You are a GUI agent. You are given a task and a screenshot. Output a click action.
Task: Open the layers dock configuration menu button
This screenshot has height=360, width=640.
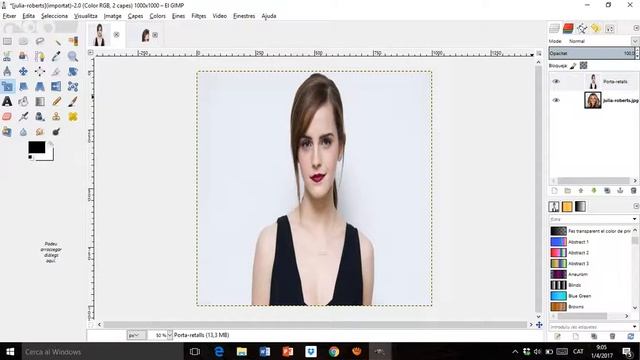[x=636, y=28]
